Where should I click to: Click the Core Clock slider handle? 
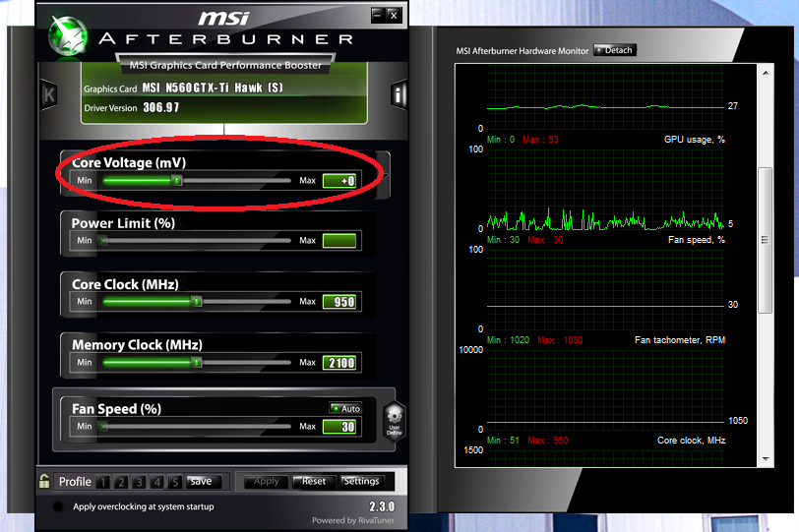point(196,301)
